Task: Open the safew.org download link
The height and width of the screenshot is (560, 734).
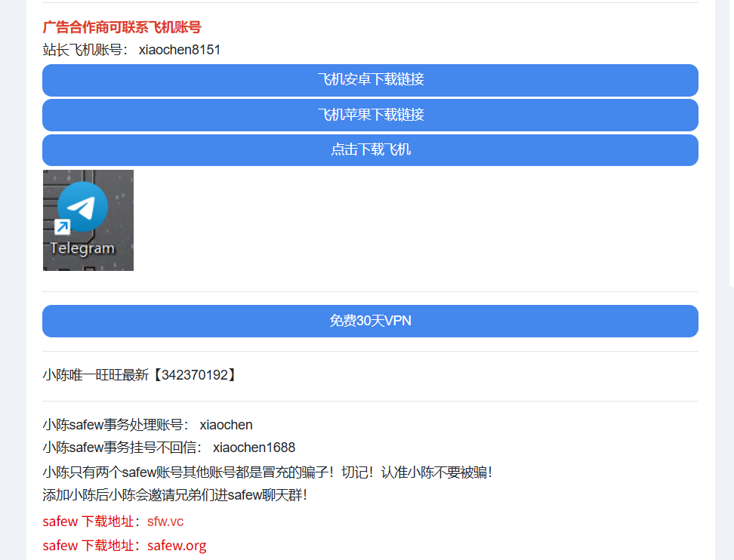Action: [x=177, y=546]
